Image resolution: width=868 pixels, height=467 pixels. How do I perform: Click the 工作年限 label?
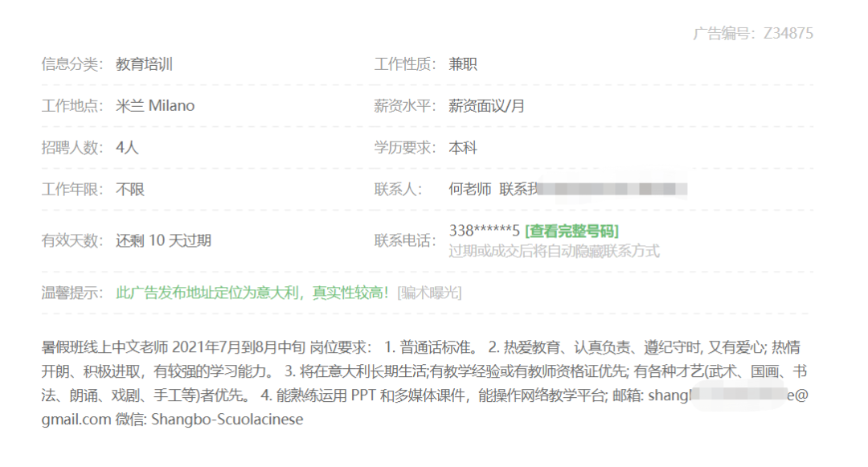pyautogui.click(x=72, y=189)
